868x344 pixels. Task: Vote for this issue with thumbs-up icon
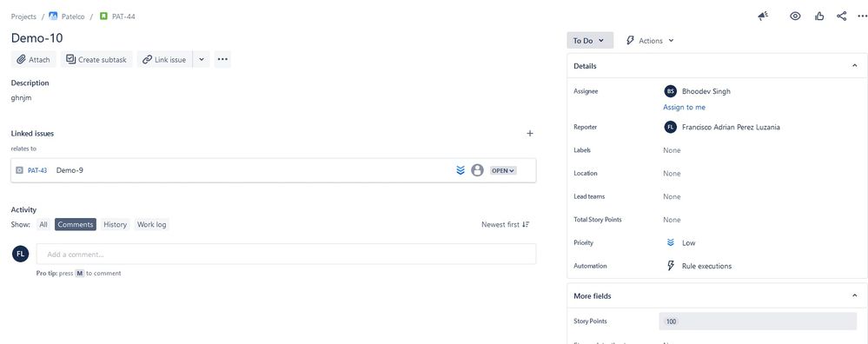coord(819,16)
